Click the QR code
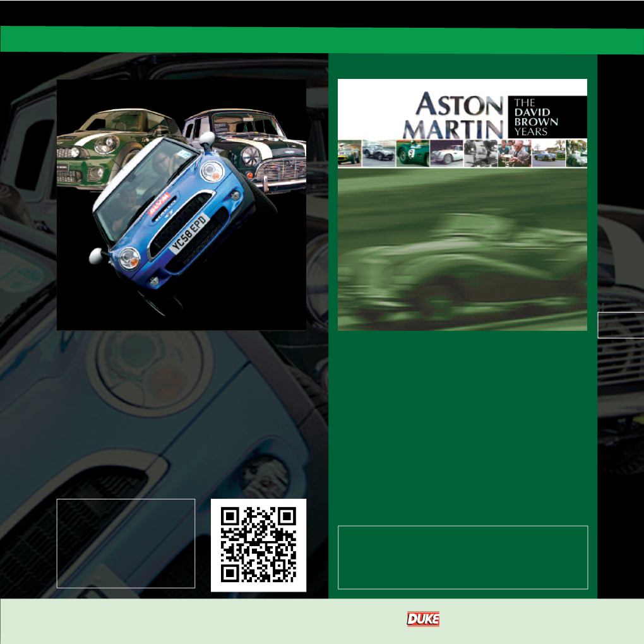The image size is (644, 644). pos(258,545)
